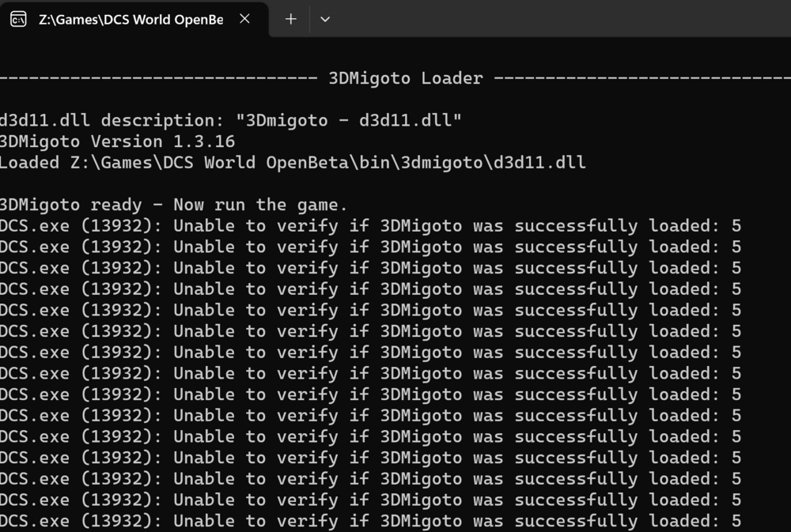Click the empty title bar area
This screenshot has height=532, width=791.
(554, 19)
